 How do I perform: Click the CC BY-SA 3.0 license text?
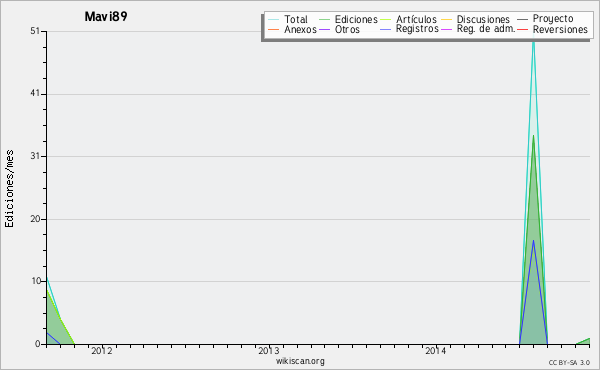click(x=569, y=363)
